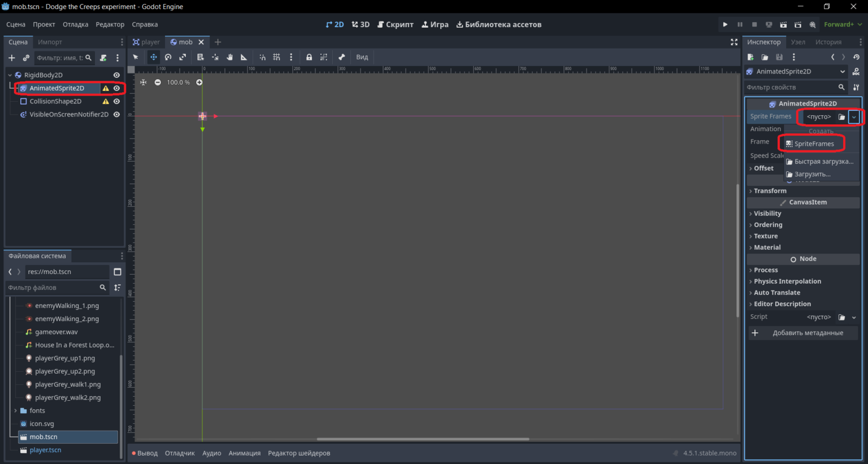
Task: Focus the Фильтр свойств search field
Action: 791,87
